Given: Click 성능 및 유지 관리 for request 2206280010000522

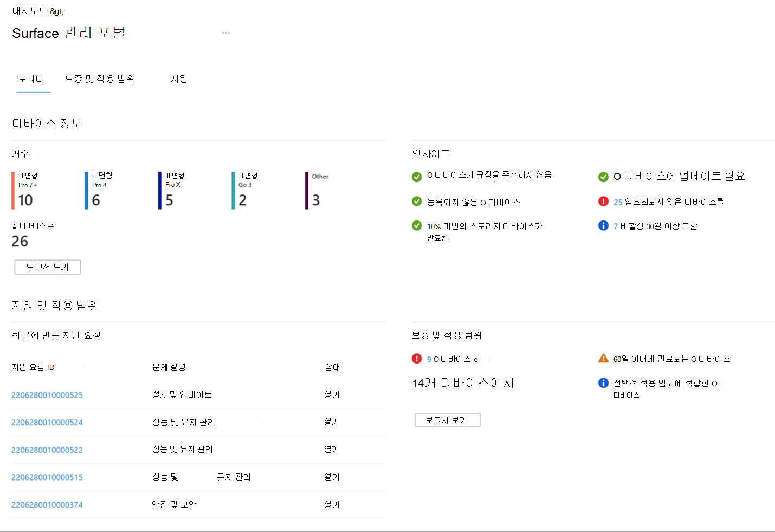Looking at the screenshot, I should click(x=183, y=449).
